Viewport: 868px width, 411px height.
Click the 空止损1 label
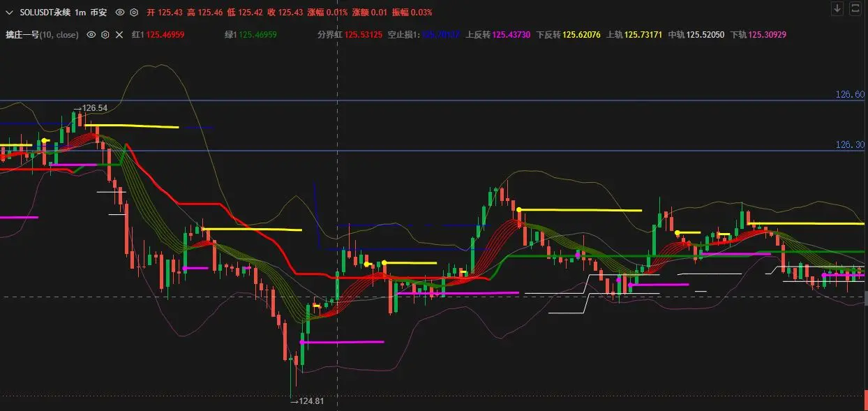(404, 35)
